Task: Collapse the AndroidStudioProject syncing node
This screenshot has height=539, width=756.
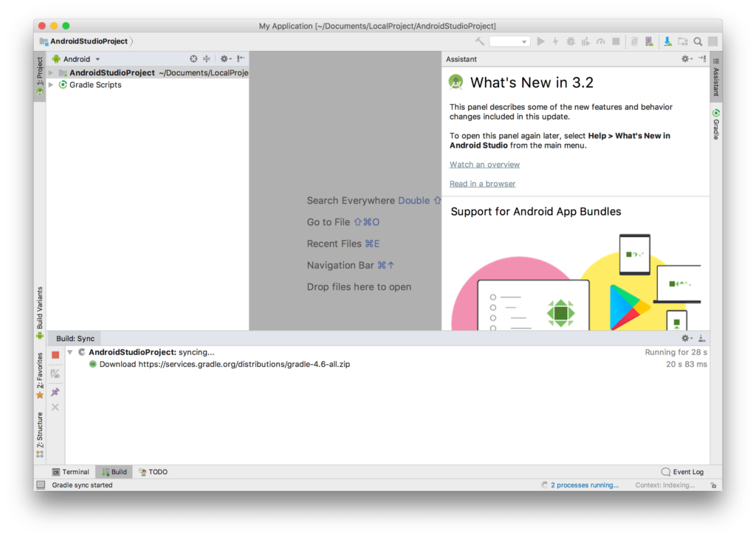Action: [70, 352]
